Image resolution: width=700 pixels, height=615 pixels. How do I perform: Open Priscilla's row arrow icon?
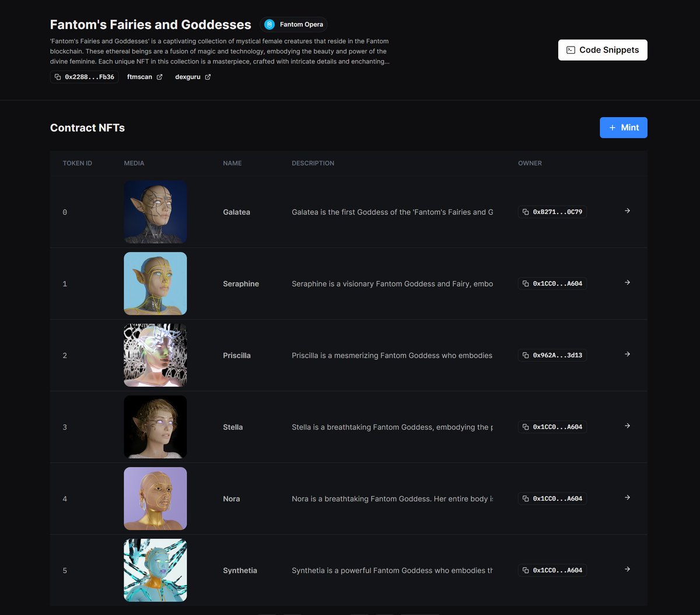(627, 354)
